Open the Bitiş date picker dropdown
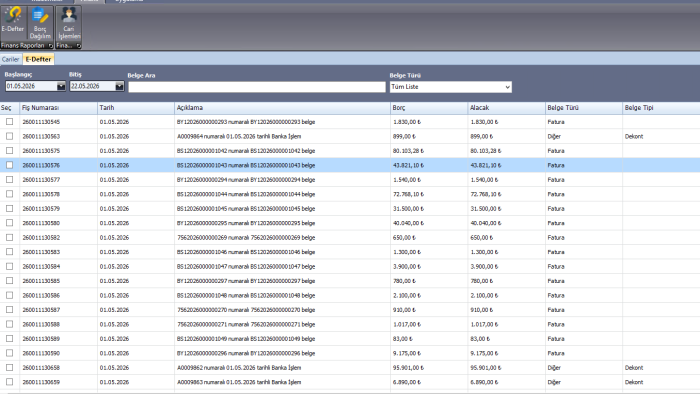The width and height of the screenshot is (700, 394). (x=119, y=86)
